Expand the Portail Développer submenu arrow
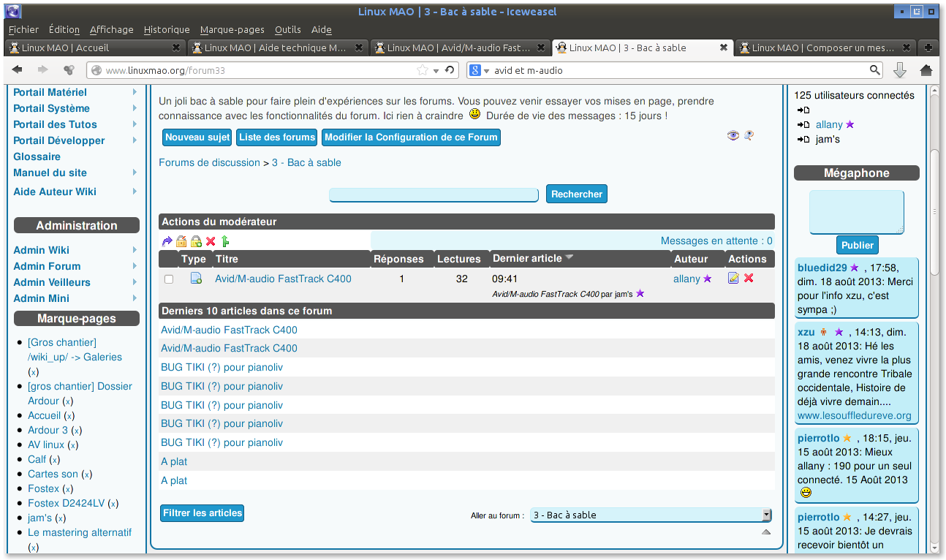The image size is (946, 560). coord(135,140)
